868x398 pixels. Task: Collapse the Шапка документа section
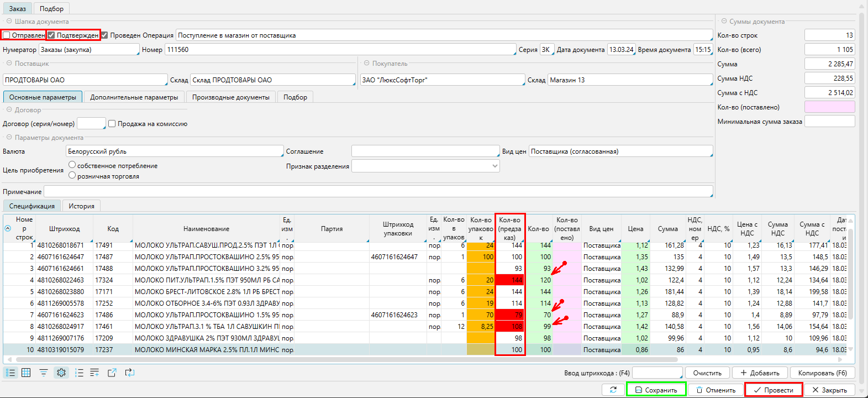tap(9, 22)
